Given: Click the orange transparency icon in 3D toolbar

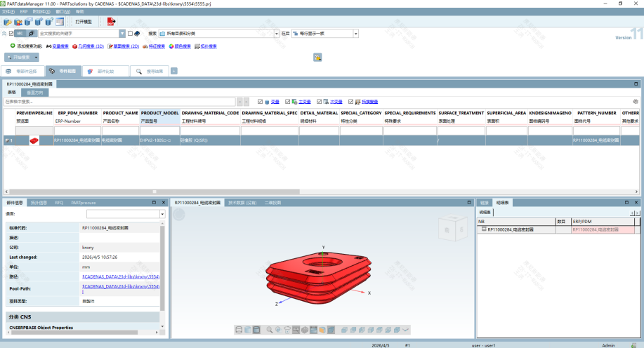Looking at the screenshot, I should (x=322, y=330).
